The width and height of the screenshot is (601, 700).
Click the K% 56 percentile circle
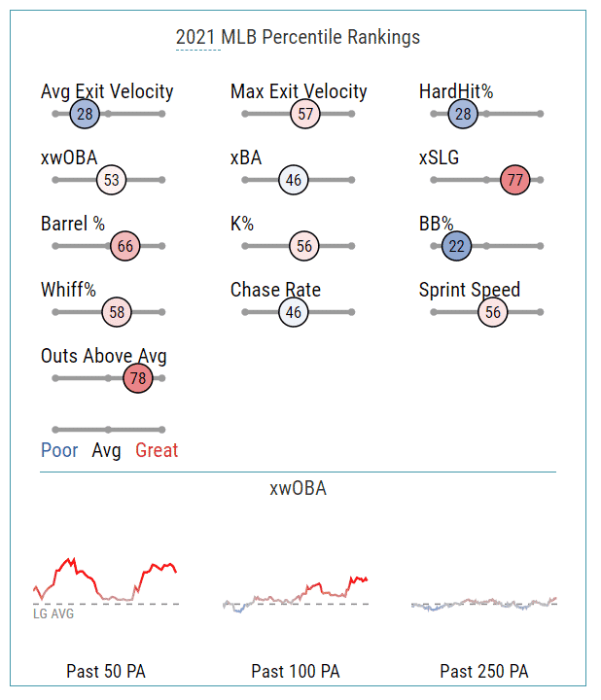click(x=304, y=246)
